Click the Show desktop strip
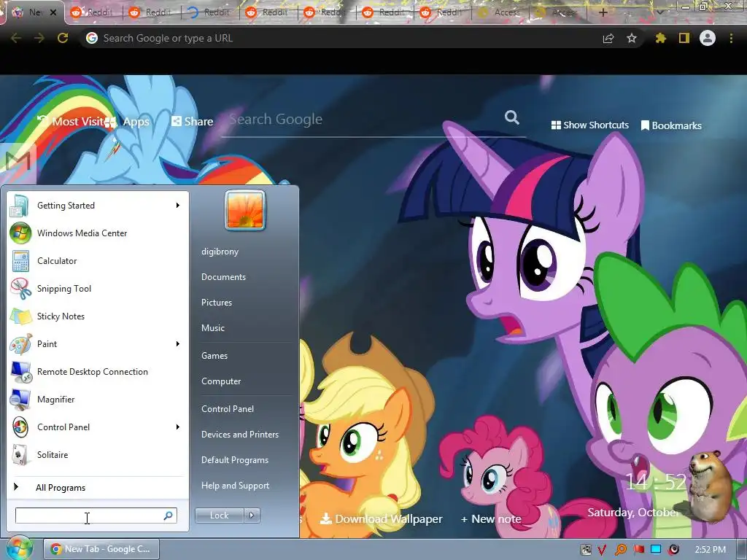The height and width of the screenshot is (560, 747). pyautogui.click(x=742, y=550)
